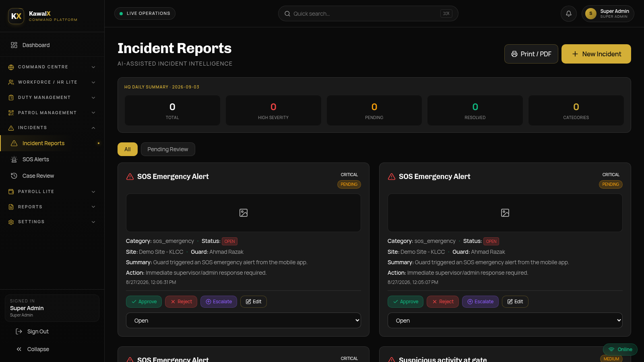This screenshot has width=644, height=362.
Task: Click the image placeholder in 12:05:07 PM alert
Action: point(505,213)
